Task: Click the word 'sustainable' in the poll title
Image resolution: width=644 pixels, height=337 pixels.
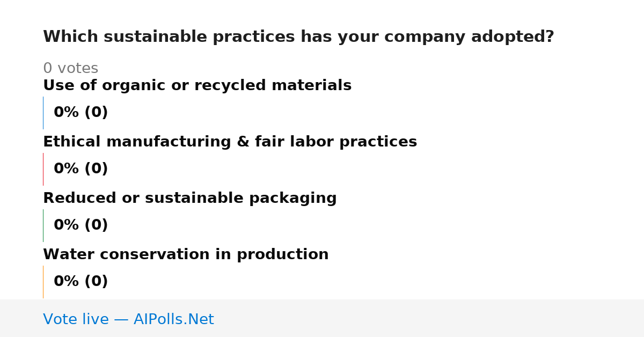Action: click(x=156, y=37)
